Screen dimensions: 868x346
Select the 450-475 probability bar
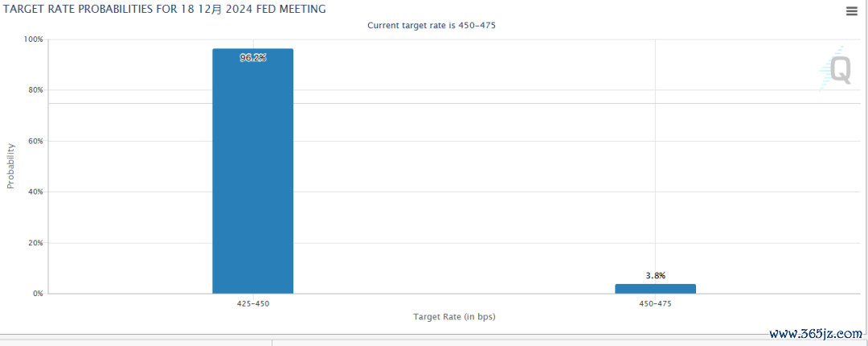656,289
